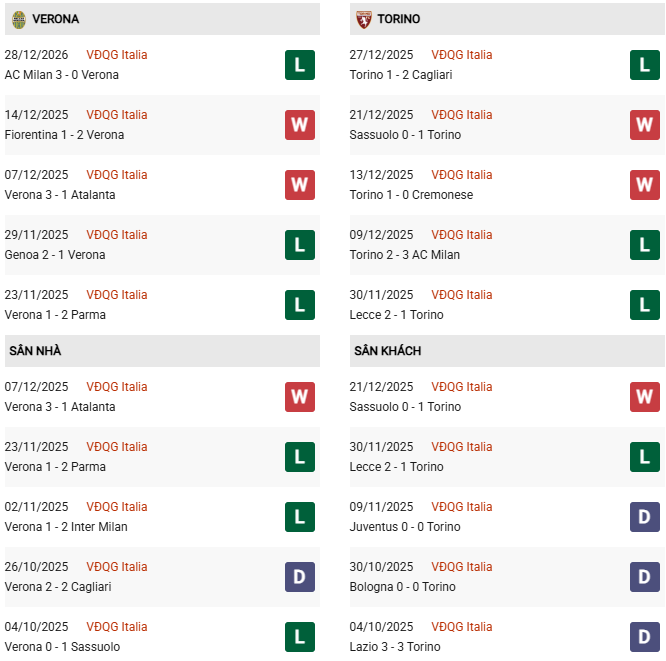This screenshot has height=661, width=666.
Task: Click the L badge for Verona 0-1 Sassuolo
Action: pos(300,637)
